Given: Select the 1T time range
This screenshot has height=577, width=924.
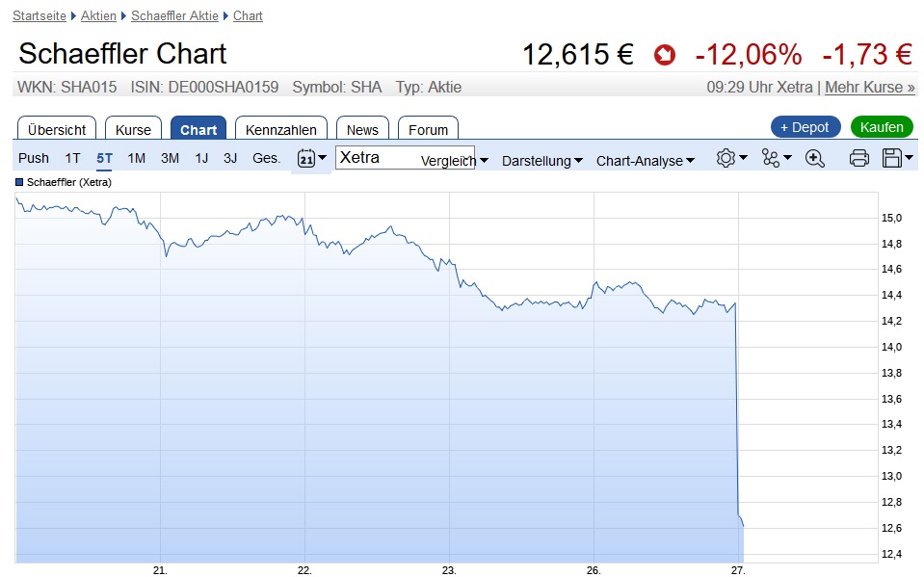Looking at the screenshot, I should point(73,159).
